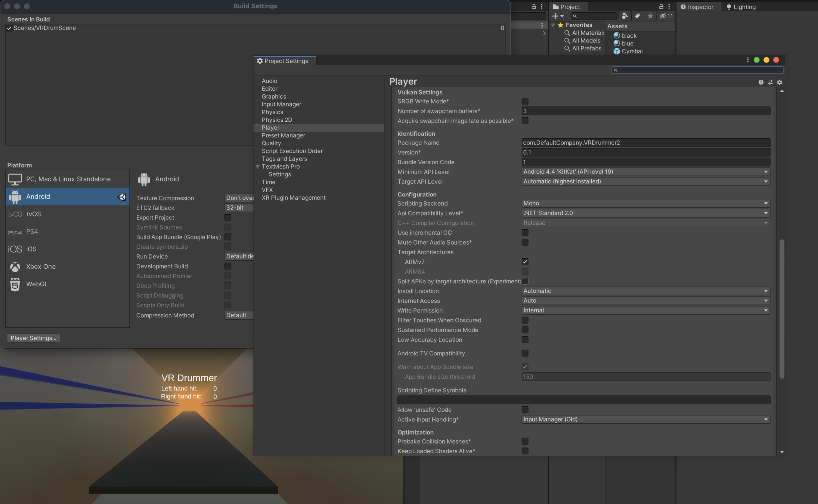The image size is (818, 504).
Task: Select the WebGL platform
Action: tap(37, 284)
